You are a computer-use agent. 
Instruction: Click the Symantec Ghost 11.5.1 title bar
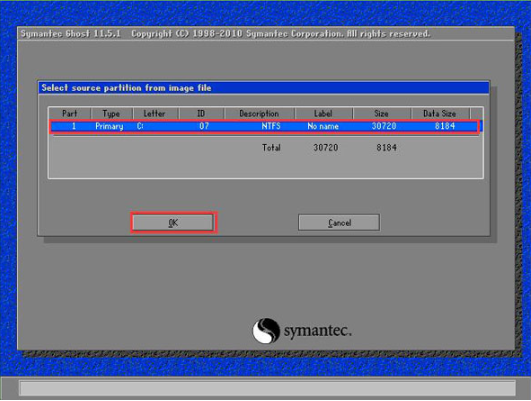pyautogui.click(x=266, y=34)
